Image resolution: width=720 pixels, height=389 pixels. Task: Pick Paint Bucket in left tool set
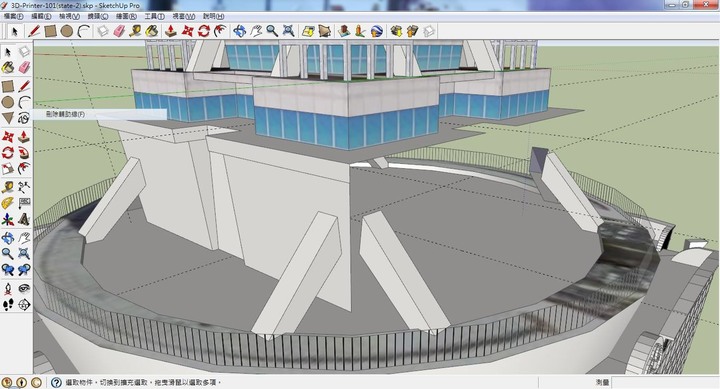(8, 68)
